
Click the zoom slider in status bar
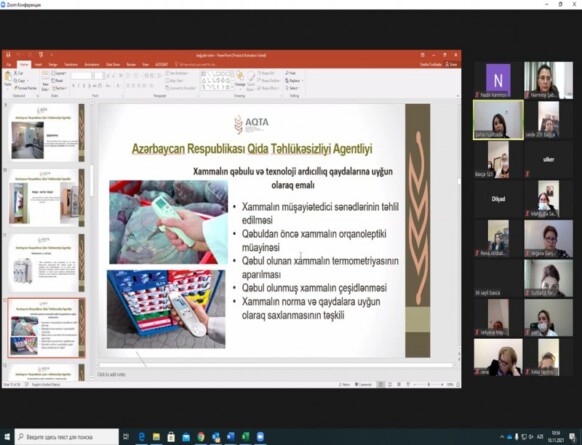(429, 385)
